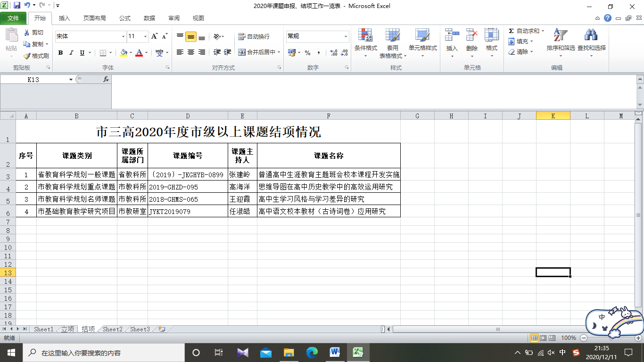Open the number format dropdown (常规)
The width and height of the screenshot is (644, 362).
click(x=346, y=36)
